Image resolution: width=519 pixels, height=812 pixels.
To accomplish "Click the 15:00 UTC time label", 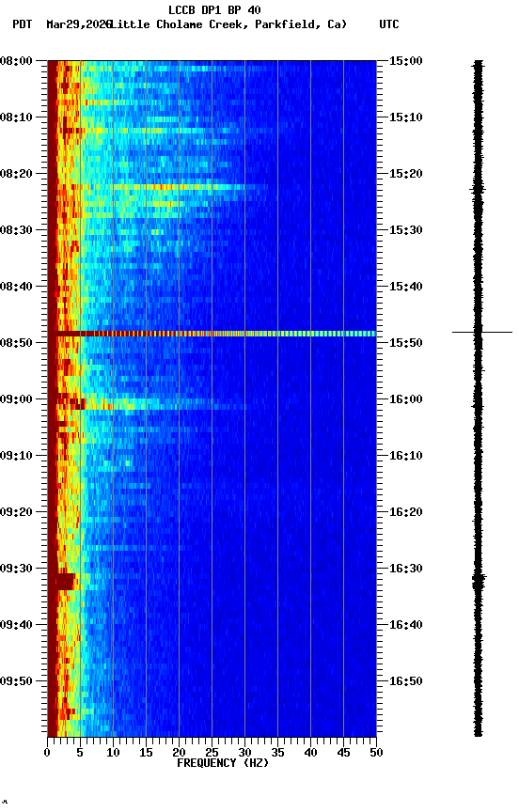I will point(406,61).
